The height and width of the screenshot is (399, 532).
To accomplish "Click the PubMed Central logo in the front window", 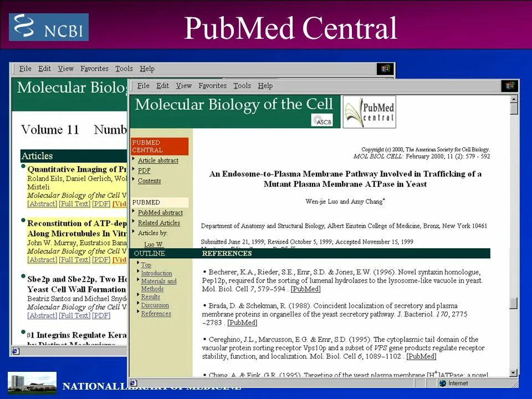I will coord(370,111).
